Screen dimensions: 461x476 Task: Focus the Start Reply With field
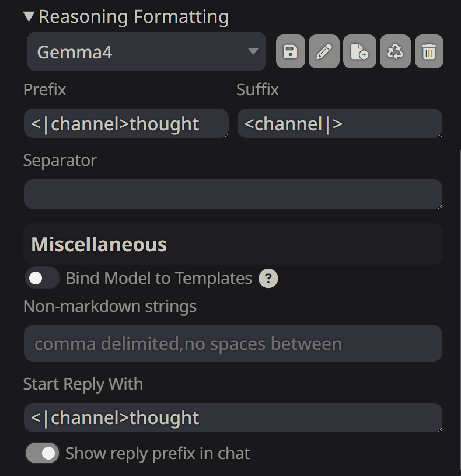(232, 418)
